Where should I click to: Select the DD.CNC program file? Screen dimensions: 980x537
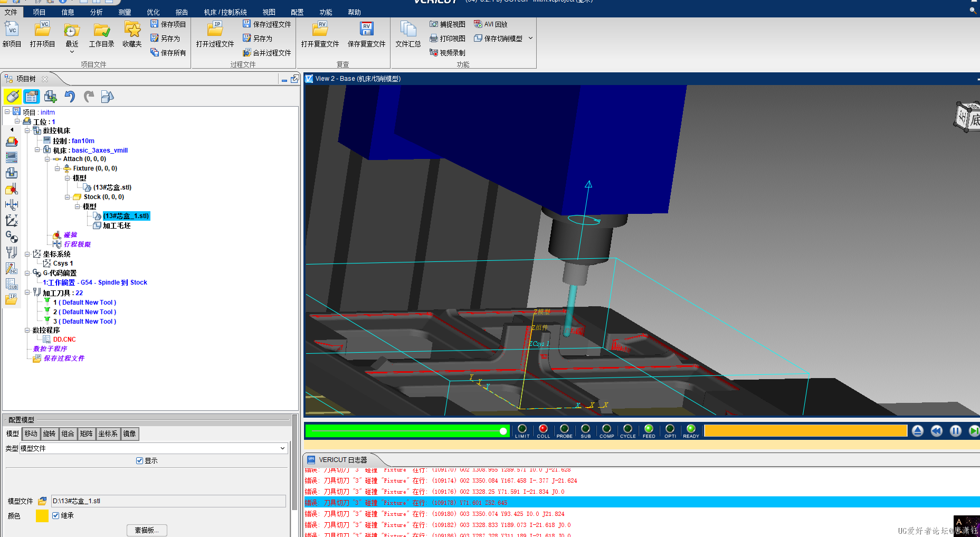coord(64,340)
